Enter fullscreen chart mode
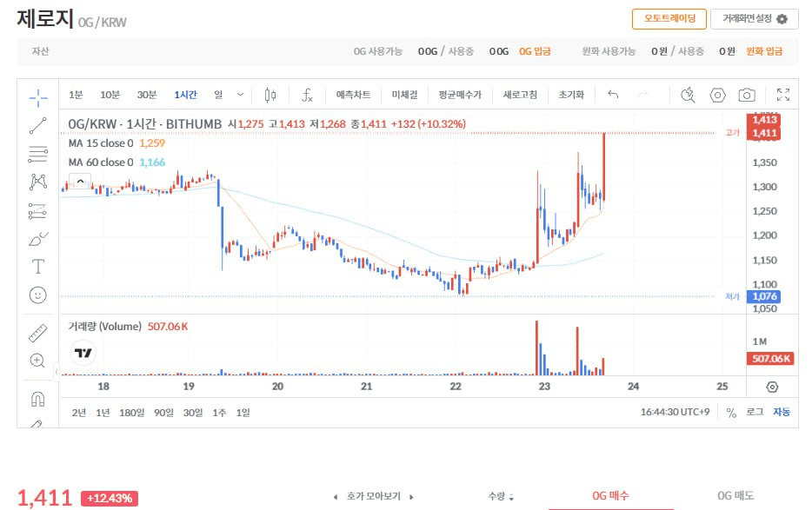Image resolution: width=812 pixels, height=510 pixels. (x=782, y=94)
